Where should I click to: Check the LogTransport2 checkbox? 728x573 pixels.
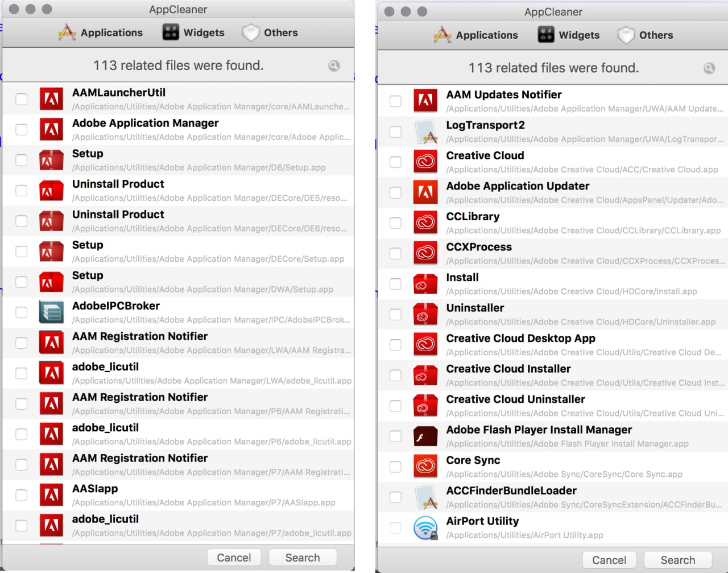pos(395,131)
